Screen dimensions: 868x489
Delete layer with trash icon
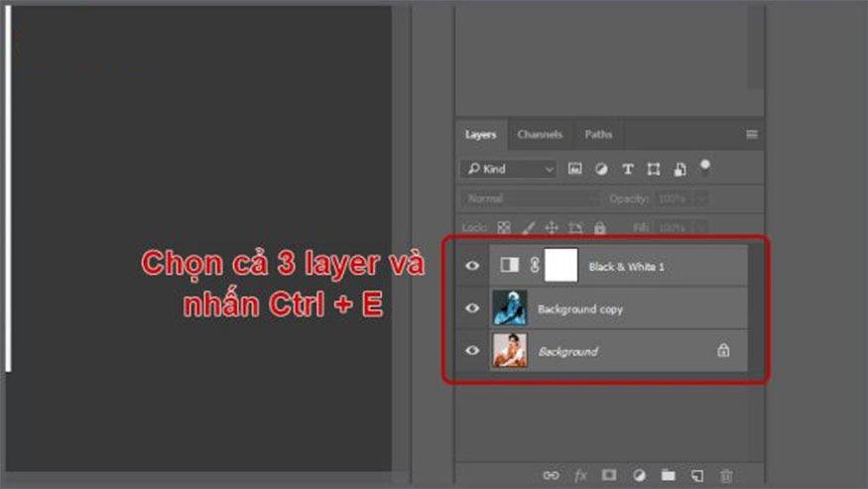tap(726, 475)
